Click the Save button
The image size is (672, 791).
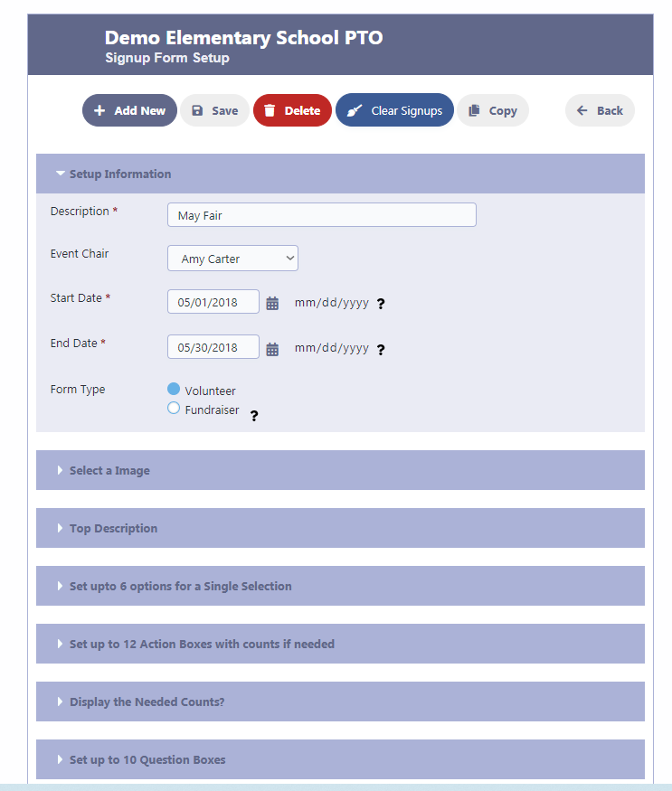click(x=214, y=110)
